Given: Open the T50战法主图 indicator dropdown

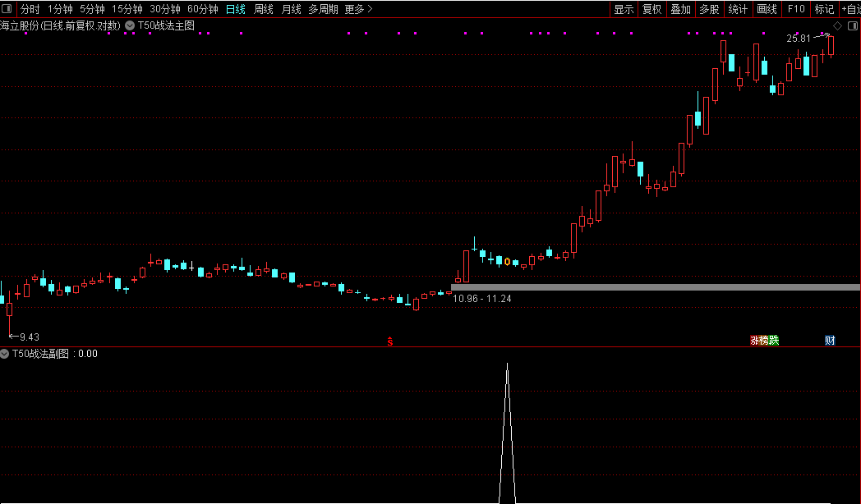Looking at the screenshot, I should click(x=130, y=25).
